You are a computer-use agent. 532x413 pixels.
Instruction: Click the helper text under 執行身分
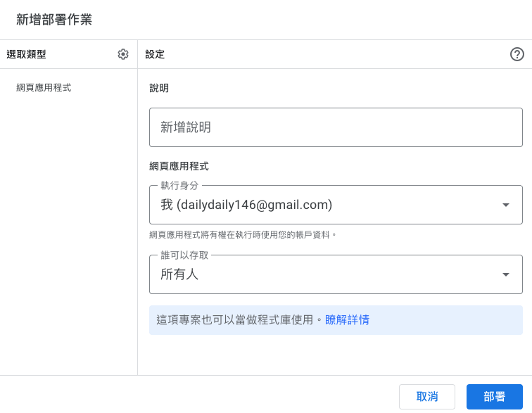[243, 234]
